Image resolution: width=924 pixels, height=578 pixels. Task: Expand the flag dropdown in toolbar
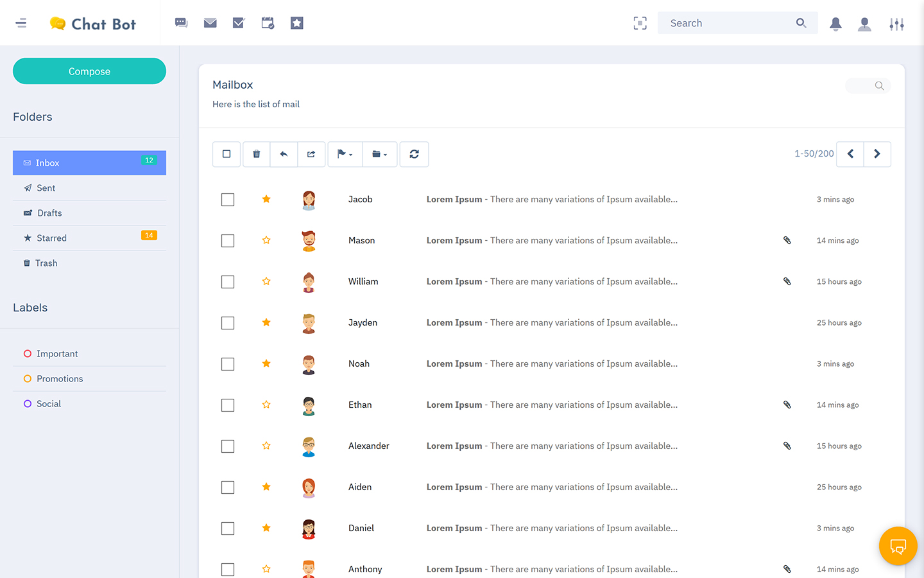(345, 154)
